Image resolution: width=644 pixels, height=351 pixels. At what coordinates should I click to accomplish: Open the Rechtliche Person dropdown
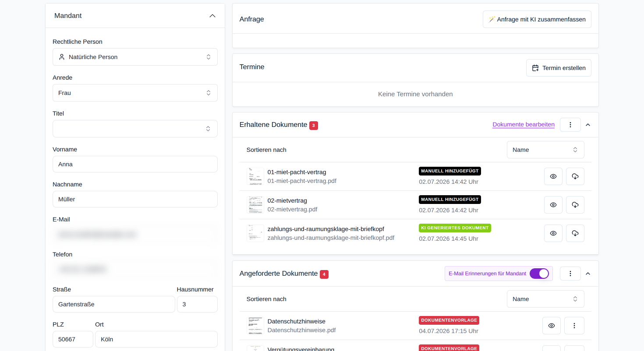(x=135, y=57)
